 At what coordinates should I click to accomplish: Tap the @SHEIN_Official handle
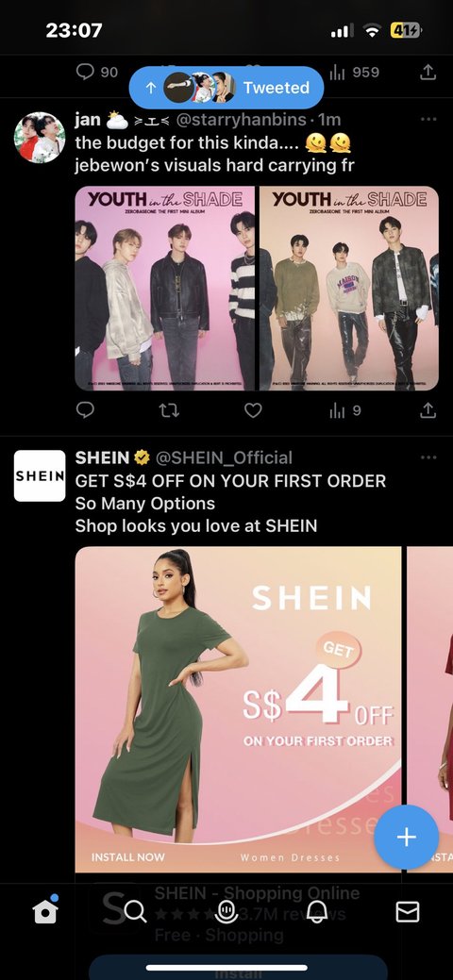pyautogui.click(x=224, y=457)
